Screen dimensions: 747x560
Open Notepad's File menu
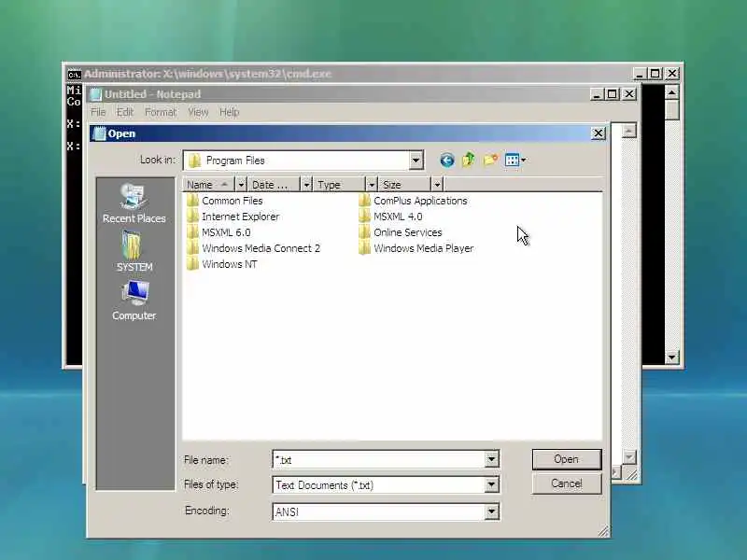click(98, 112)
